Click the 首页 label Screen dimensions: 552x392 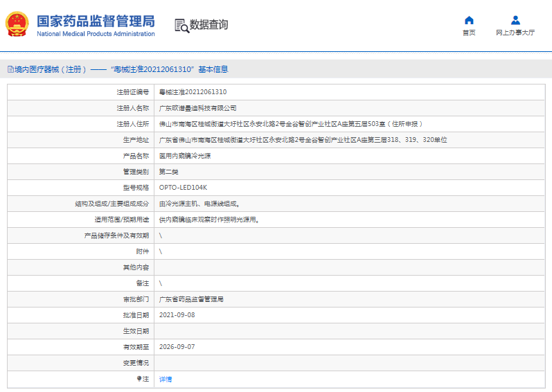click(469, 33)
